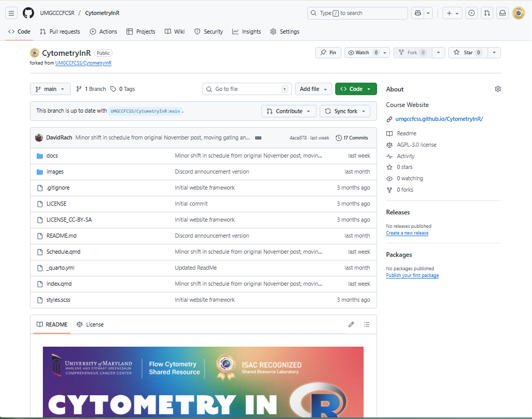
Task: Toggle Watch on this repository
Action: (363, 53)
